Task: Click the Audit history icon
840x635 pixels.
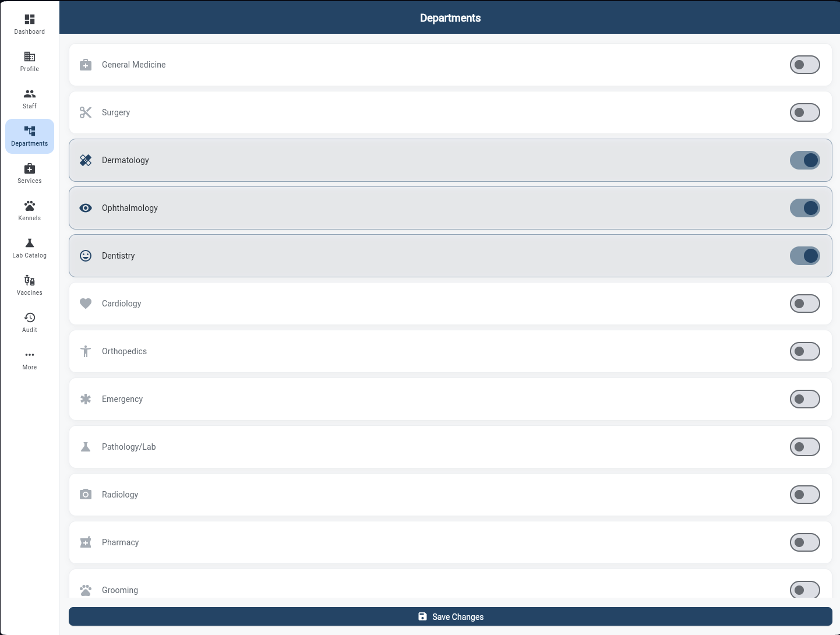Action: (29, 317)
